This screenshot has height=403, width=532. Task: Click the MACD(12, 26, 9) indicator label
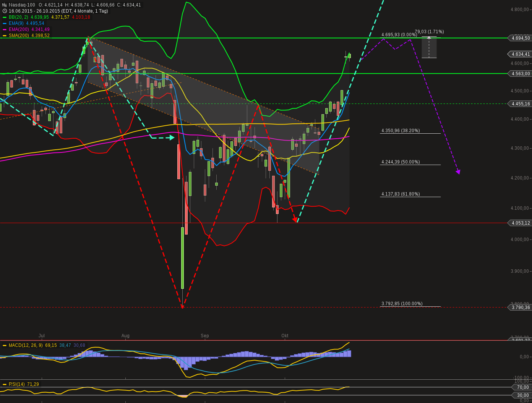pos(26,345)
